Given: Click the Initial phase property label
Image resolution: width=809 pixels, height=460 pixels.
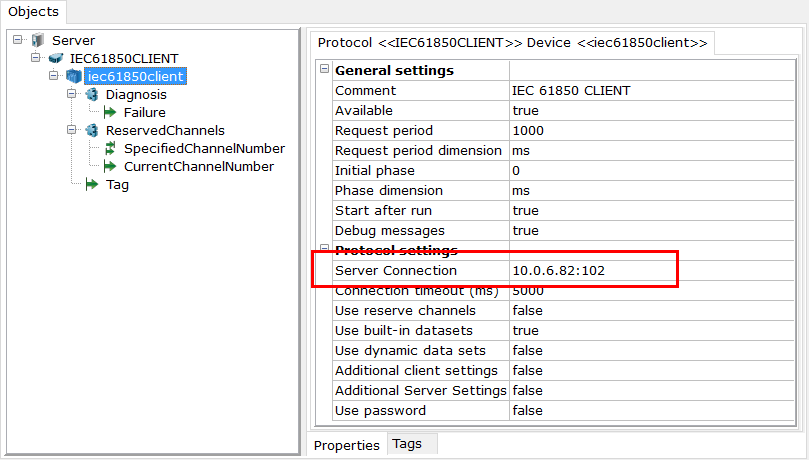Looking at the screenshot, I should click(x=375, y=171).
